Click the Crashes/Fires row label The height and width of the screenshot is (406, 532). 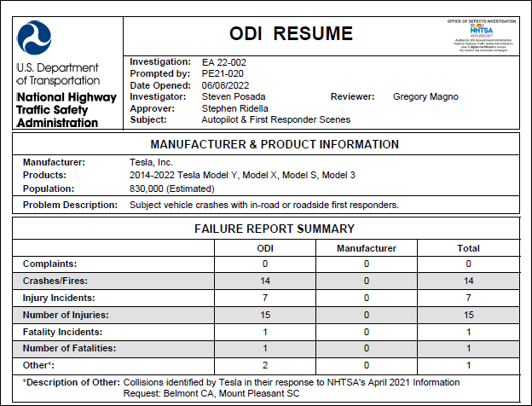[x=55, y=281]
